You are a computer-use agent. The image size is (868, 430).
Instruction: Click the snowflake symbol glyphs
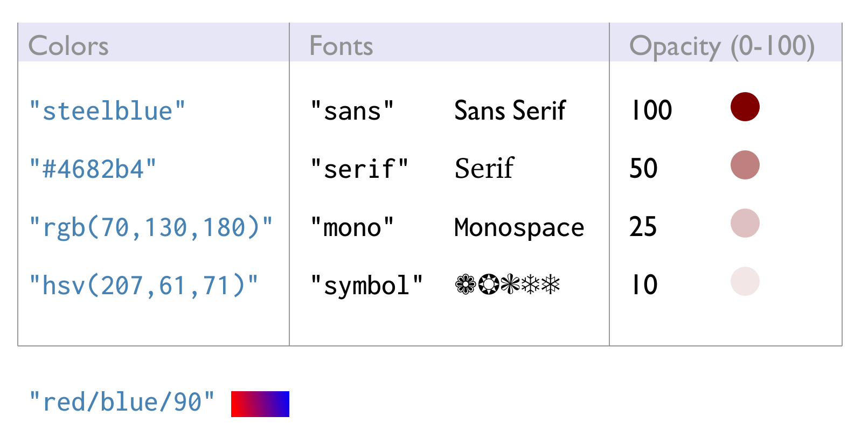tap(508, 284)
